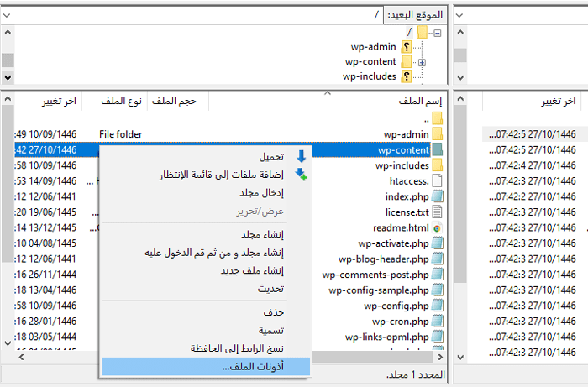Click local pane tree scrollbar up arrow

point(460,33)
